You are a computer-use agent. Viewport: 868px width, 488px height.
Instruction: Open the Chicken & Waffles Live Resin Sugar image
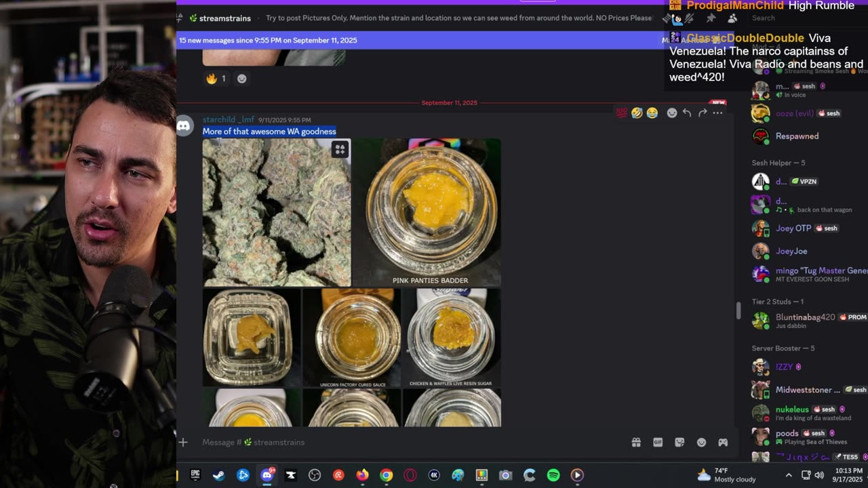(x=452, y=338)
